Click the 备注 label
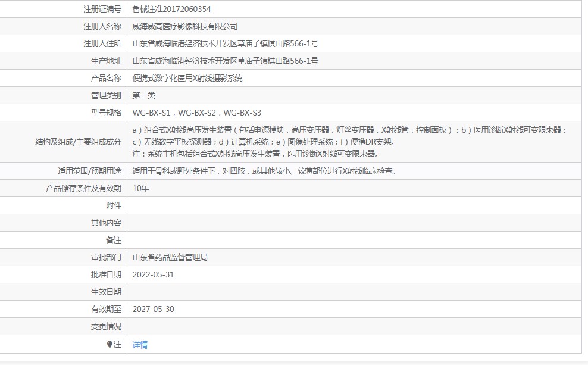588x365 pixels. (114, 240)
